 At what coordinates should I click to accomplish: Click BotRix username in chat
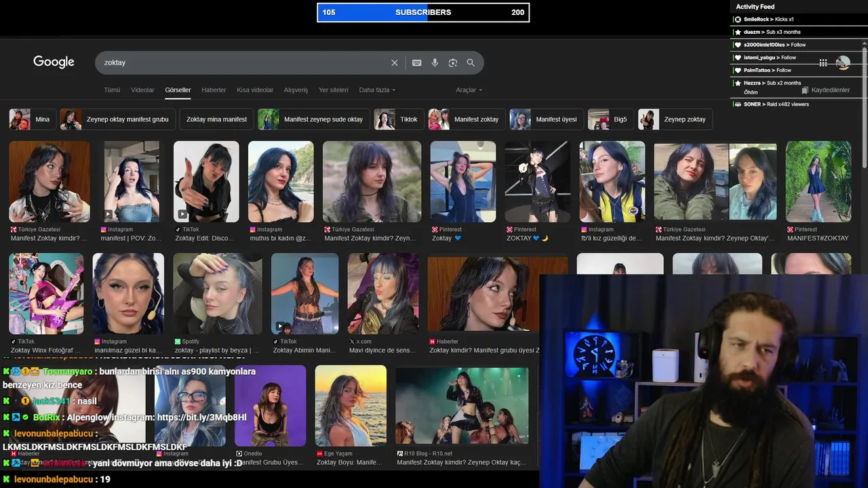coord(47,418)
